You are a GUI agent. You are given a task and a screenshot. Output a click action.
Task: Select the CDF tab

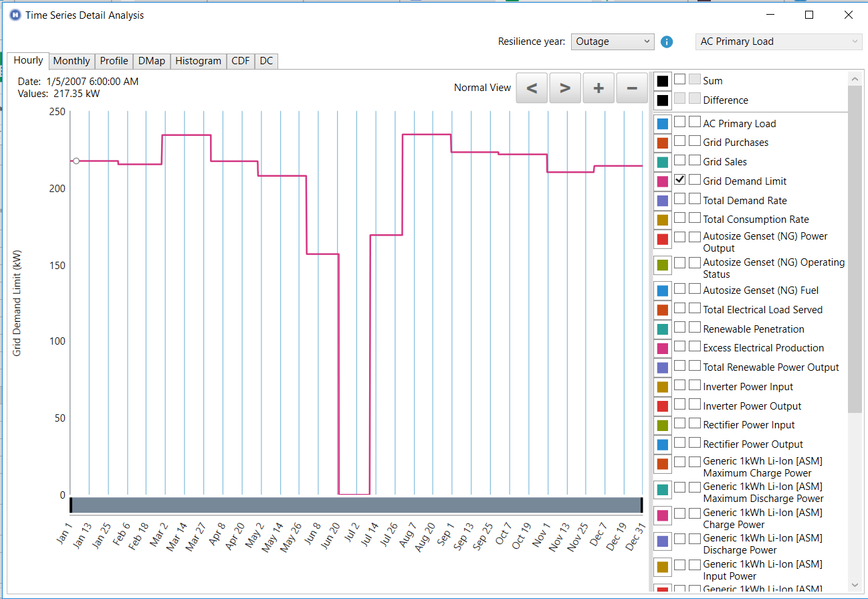pyautogui.click(x=240, y=61)
